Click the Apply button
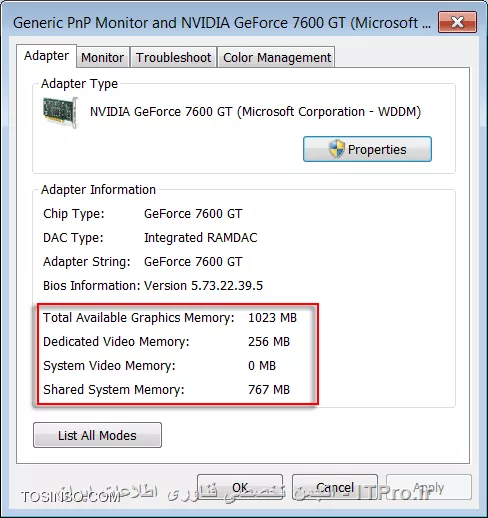Viewport: 488px width, 518px height. click(x=429, y=487)
